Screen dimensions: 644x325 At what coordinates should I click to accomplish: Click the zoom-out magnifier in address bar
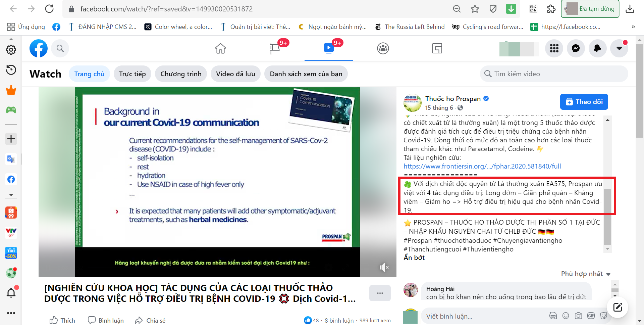coord(457,9)
